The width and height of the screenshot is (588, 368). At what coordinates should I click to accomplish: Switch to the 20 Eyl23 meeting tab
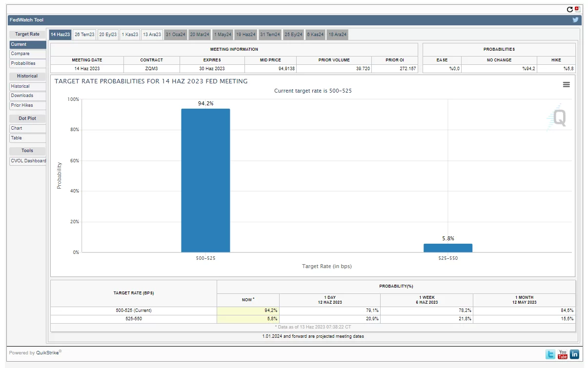(x=108, y=35)
